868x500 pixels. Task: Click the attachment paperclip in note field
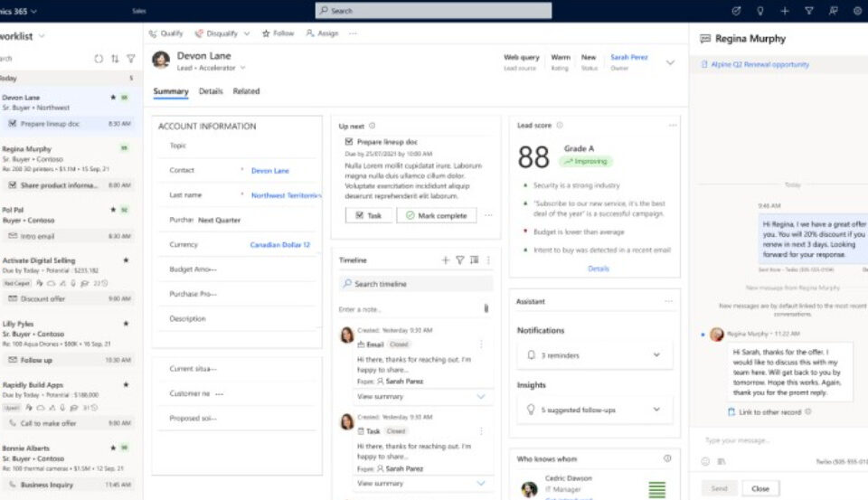486,309
